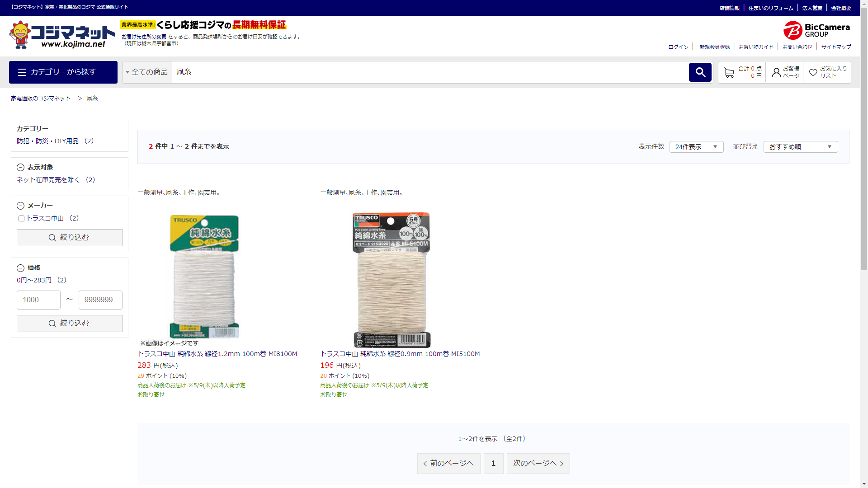This screenshot has height=488, width=868.
Task: Open the 全ての商品 search category dropdown
Action: (147, 72)
